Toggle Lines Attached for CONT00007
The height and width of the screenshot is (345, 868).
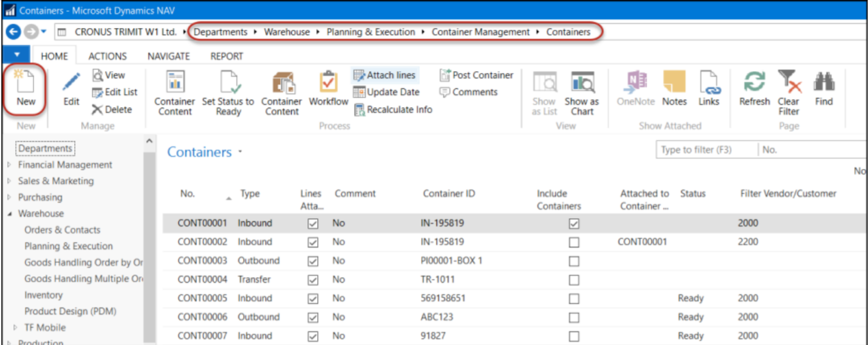pos(313,336)
